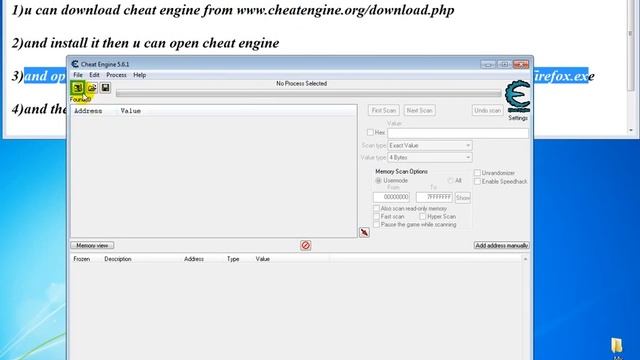Open the Process menu
Screen dimensions: 640x360
pyautogui.click(x=116, y=75)
